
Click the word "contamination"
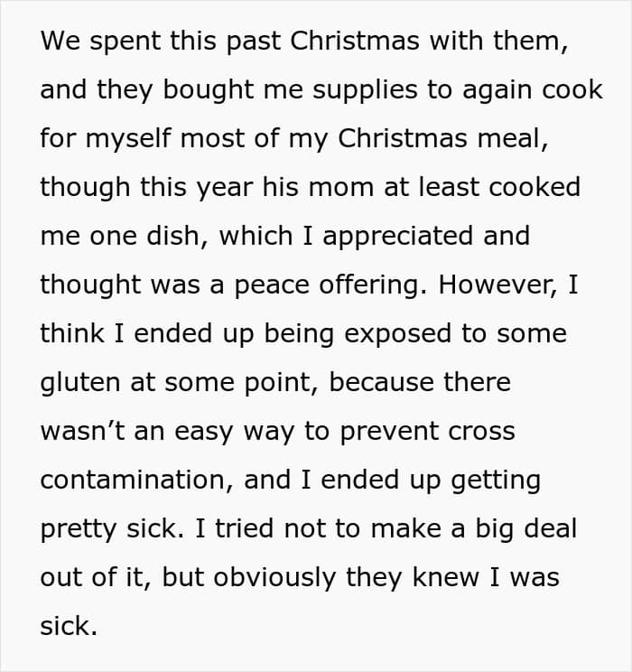point(137,479)
